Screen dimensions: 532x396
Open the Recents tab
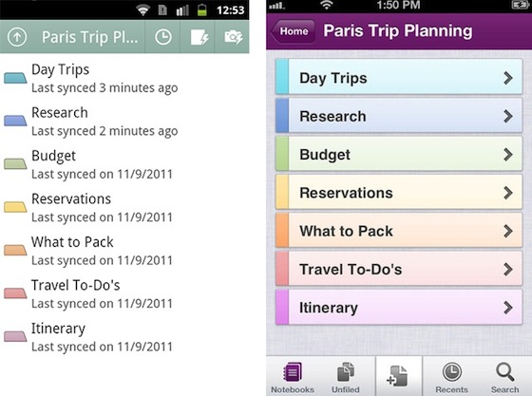click(x=451, y=377)
